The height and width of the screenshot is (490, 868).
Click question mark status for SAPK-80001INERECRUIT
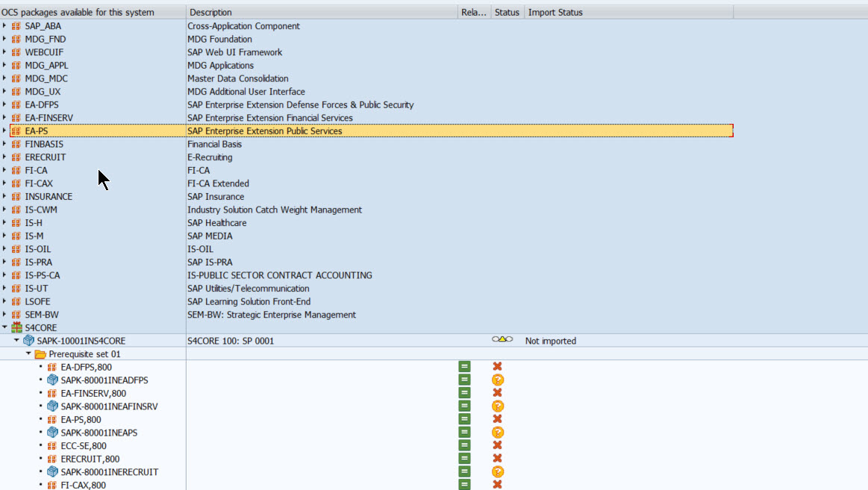tap(497, 472)
